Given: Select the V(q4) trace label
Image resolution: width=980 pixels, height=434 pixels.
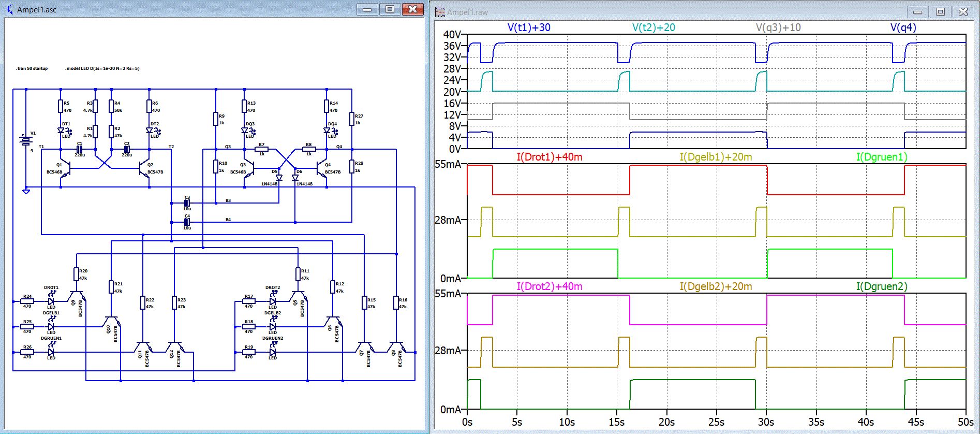Looking at the screenshot, I should coord(903,27).
